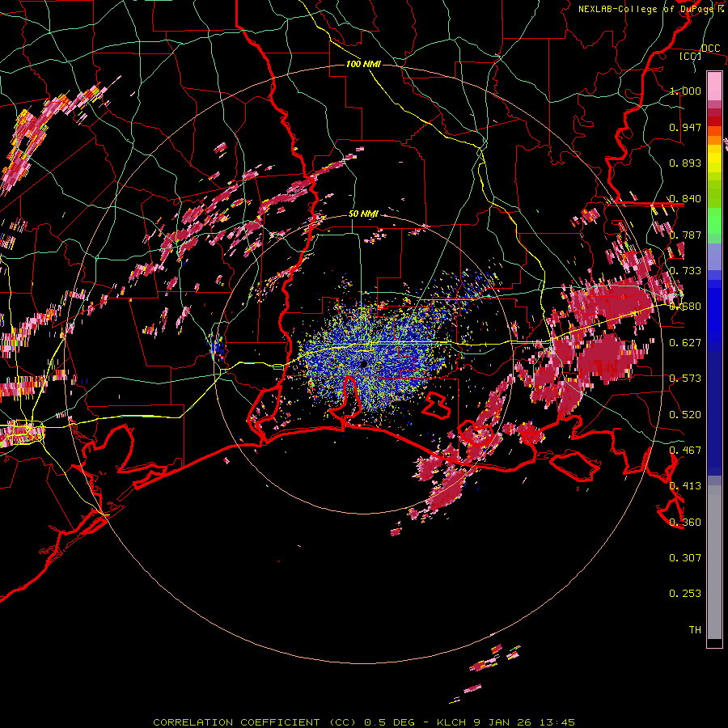Click the 0.307 scale value
The height and width of the screenshot is (728, 728).
coord(685,558)
